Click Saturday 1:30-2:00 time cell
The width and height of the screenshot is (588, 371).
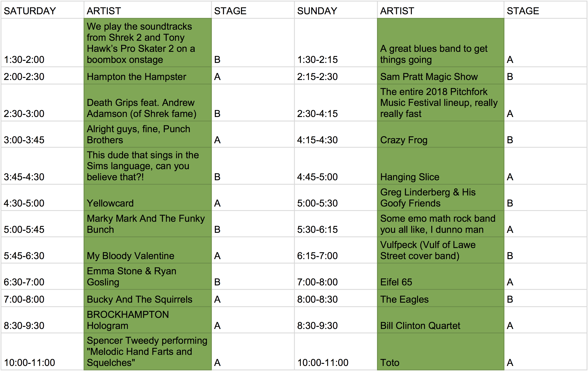coord(42,42)
